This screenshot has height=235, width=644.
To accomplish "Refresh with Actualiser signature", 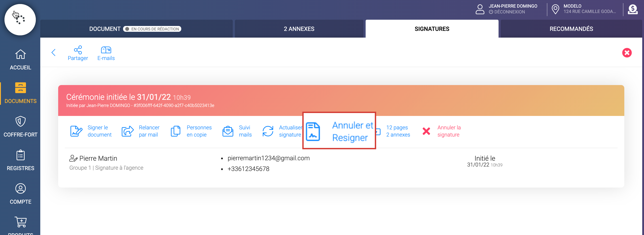I will click(268, 131).
